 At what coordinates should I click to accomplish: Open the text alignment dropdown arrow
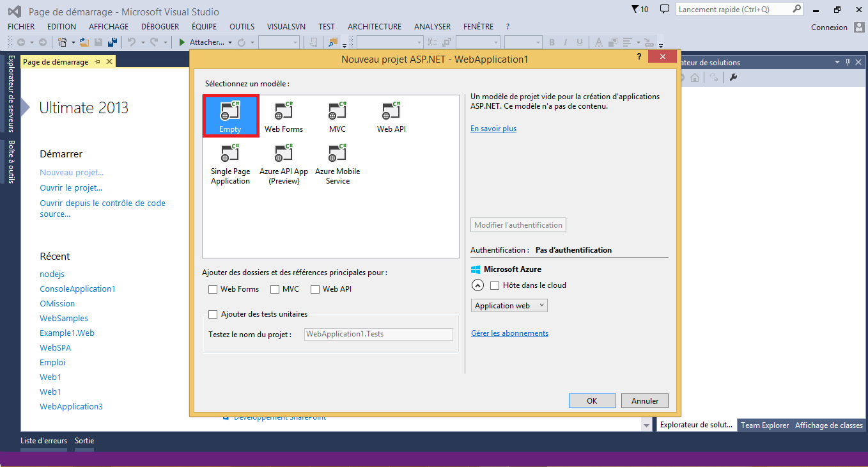point(638,43)
